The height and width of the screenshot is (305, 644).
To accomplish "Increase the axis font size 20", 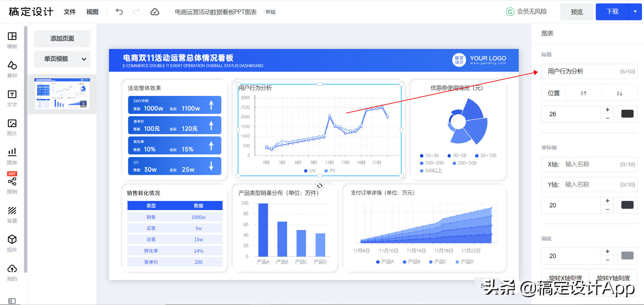I will pos(607,201).
